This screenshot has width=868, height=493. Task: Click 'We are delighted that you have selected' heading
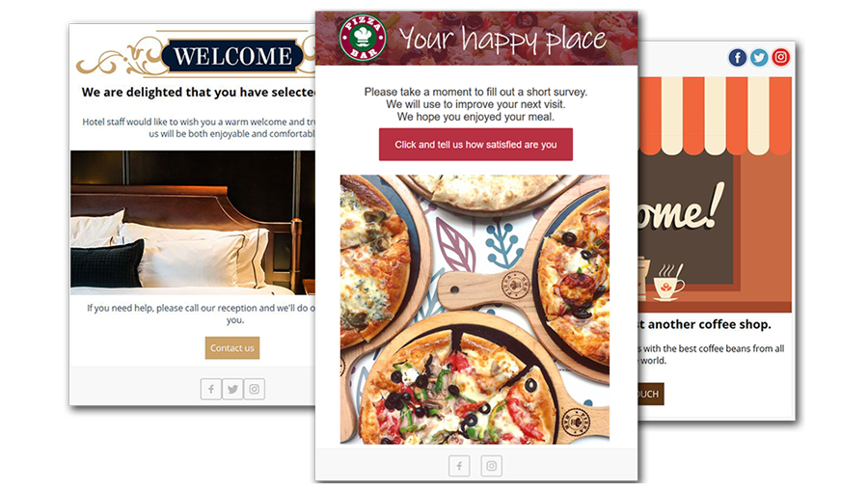point(199,92)
